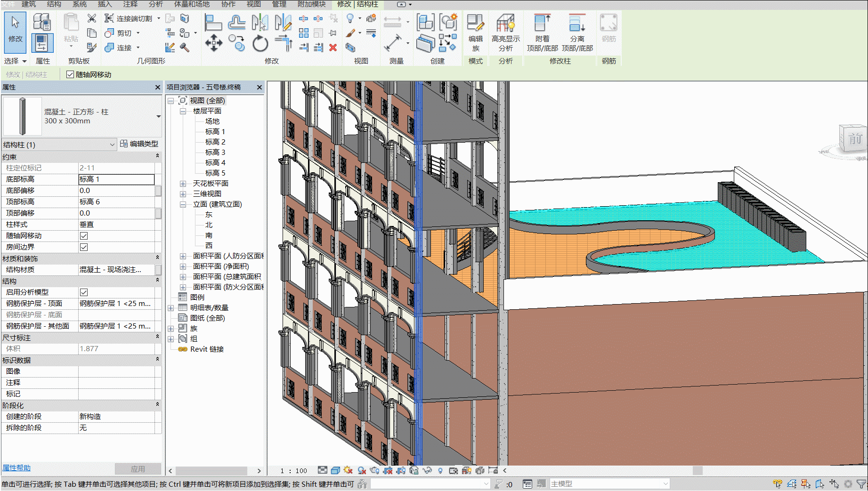Toggle 启用分析模型 checkbox
868x491 pixels.
coord(84,292)
